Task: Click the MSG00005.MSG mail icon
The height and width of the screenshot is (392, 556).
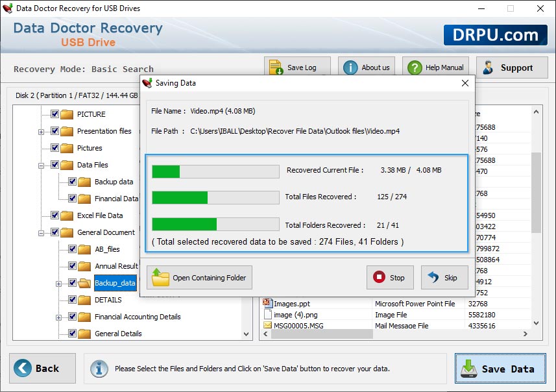Action: pos(267,325)
